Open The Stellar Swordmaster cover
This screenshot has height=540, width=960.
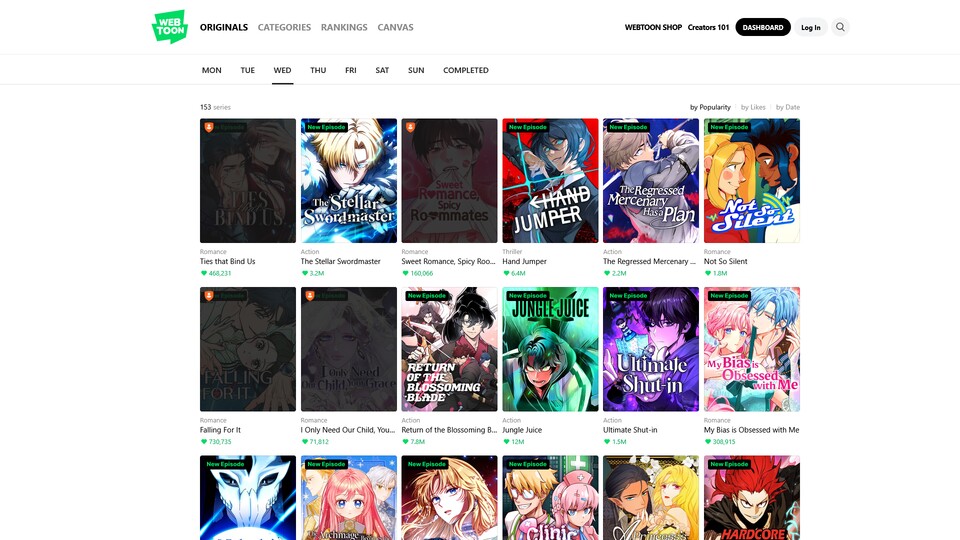pyautogui.click(x=348, y=181)
